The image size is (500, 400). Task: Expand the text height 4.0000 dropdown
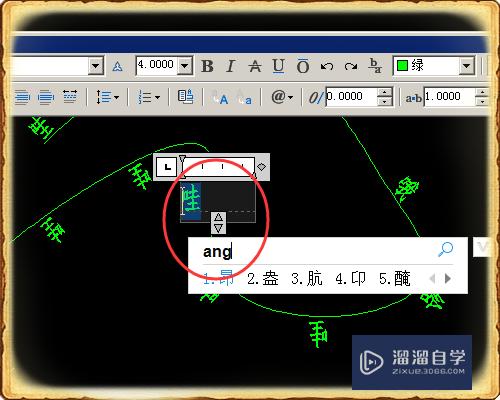tap(185, 65)
